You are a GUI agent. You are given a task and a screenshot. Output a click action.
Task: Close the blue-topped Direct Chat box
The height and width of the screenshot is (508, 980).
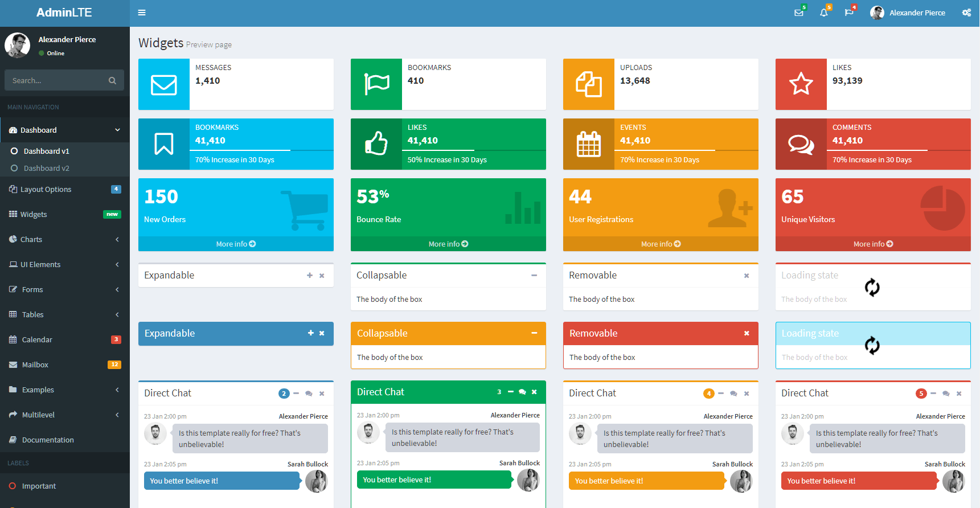coord(322,394)
